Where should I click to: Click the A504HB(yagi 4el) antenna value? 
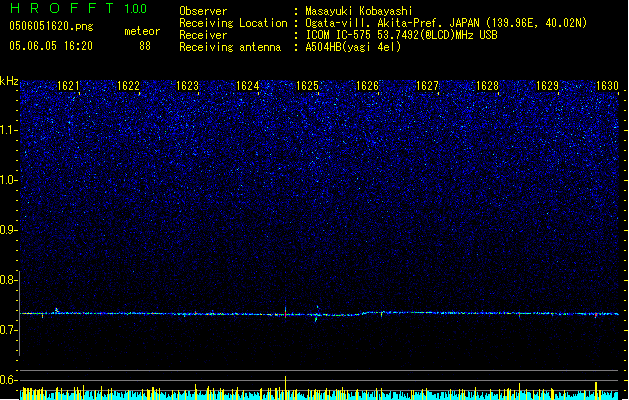pyautogui.click(x=353, y=47)
